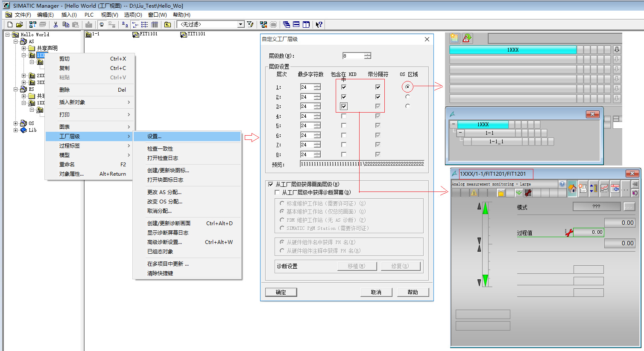Image resolution: width=644 pixels, height=351 pixels.
Task: Toggle 'derive diagnostic screens from plant hierarchy' checkbox
Action: point(278,193)
